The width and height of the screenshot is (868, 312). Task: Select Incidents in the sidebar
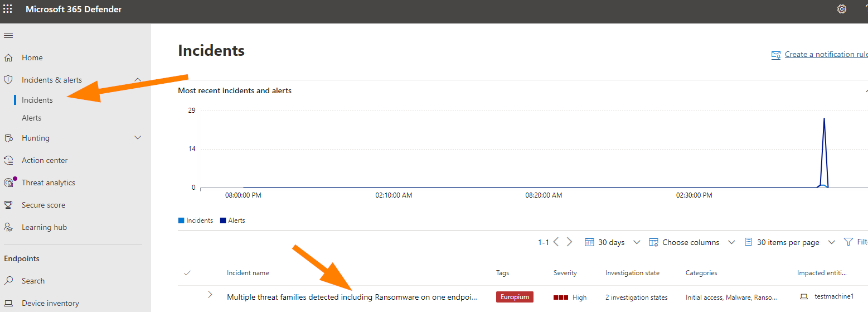click(37, 100)
